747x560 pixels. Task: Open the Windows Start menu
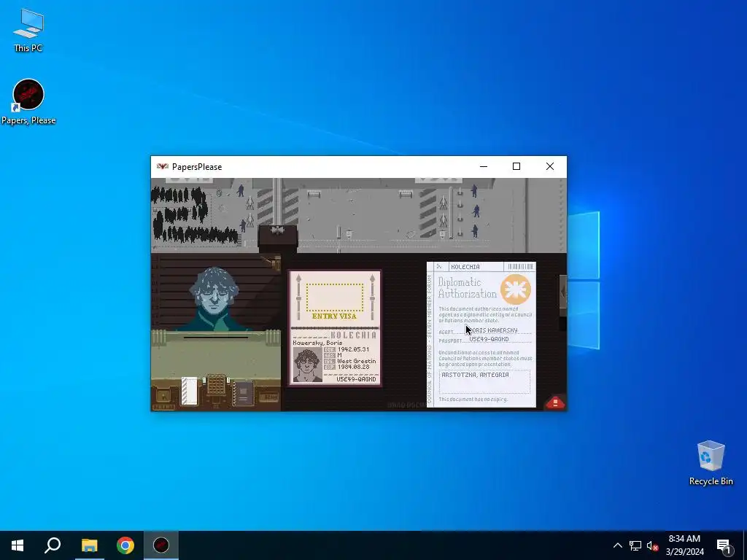[x=18, y=545]
